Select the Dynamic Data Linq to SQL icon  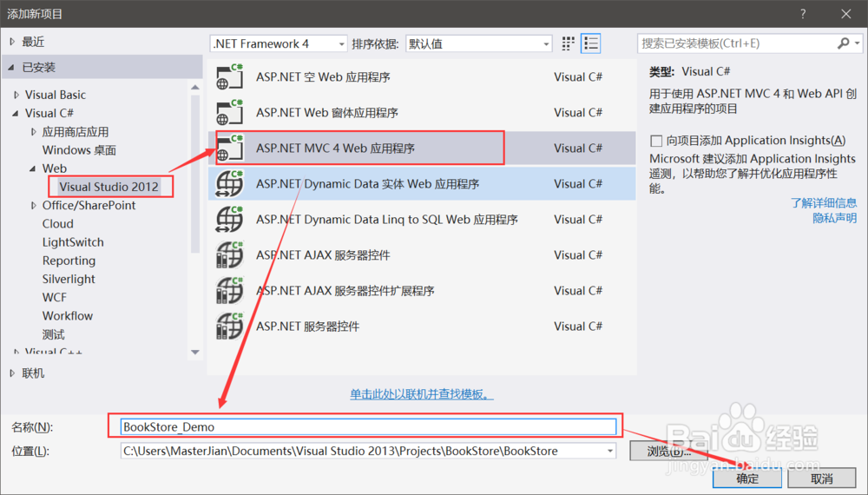pos(229,219)
